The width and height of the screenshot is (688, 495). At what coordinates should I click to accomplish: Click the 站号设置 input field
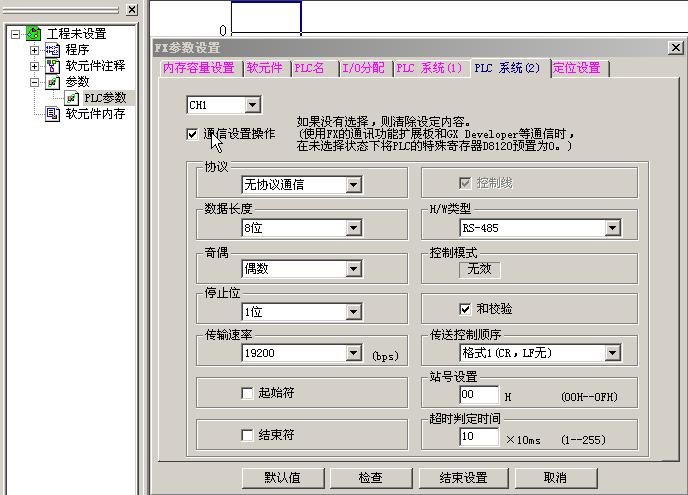point(479,395)
